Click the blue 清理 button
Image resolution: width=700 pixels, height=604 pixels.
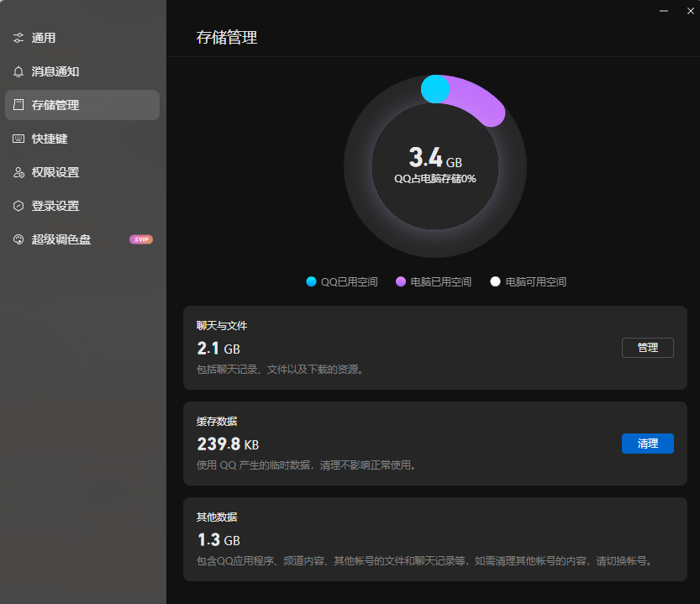pos(647,444)
